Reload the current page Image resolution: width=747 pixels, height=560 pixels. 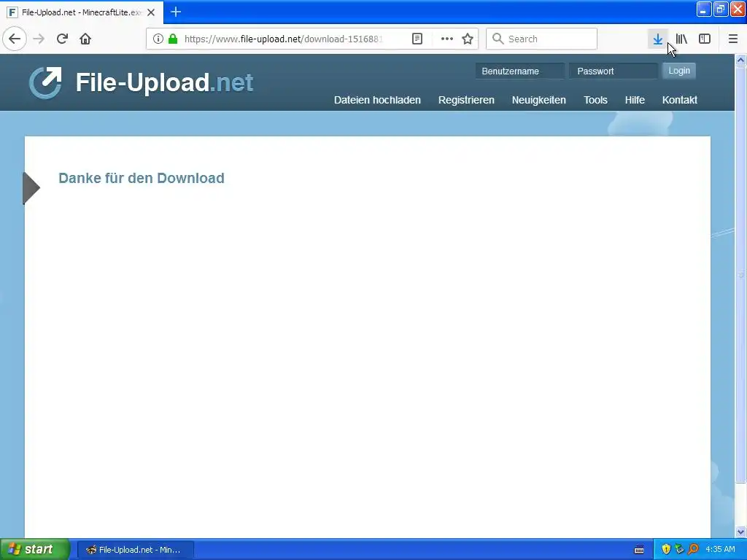click(62, 39)
